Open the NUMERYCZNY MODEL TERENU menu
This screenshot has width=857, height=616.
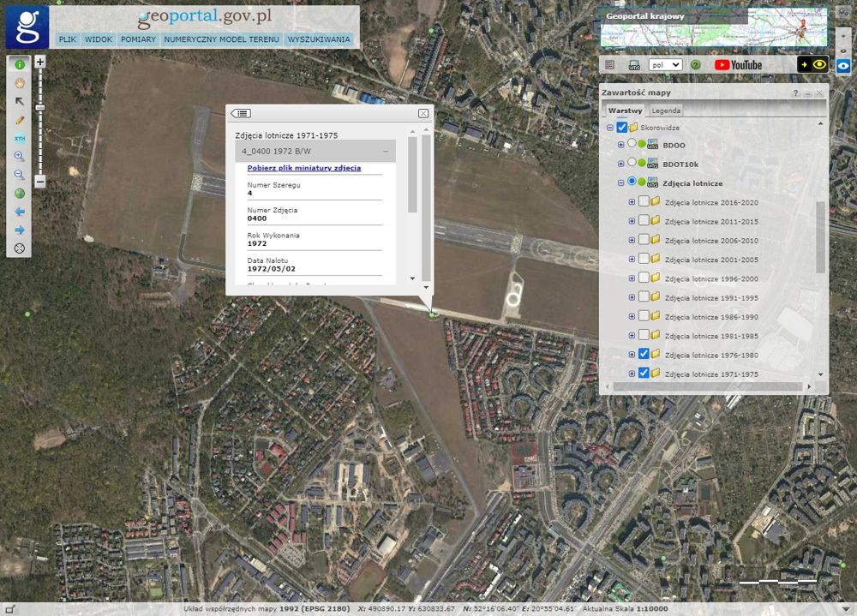tap(221, 39)
